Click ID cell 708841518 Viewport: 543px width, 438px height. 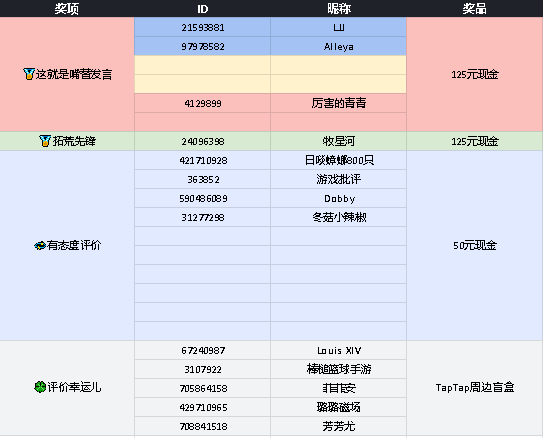point(202,426)
